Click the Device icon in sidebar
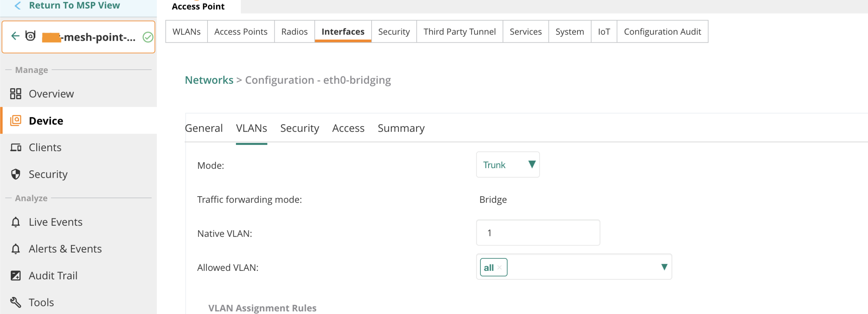868x314 pixels. [16, 121]
